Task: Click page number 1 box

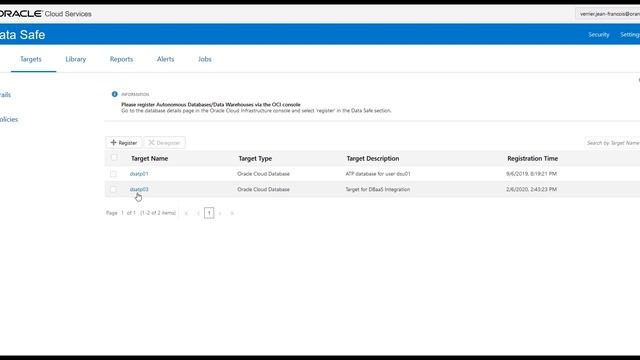Action: 209,213
